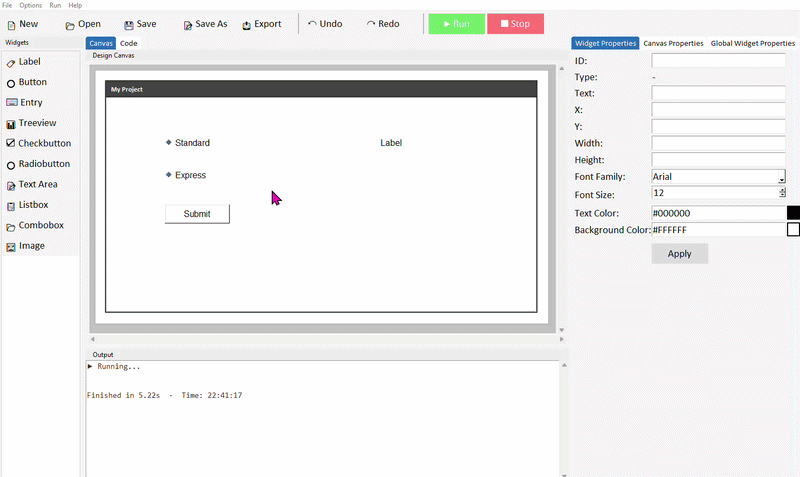800x477 pixels.
Task: Select the Checkbutton widget icon
Action: [x=11, y=143]
